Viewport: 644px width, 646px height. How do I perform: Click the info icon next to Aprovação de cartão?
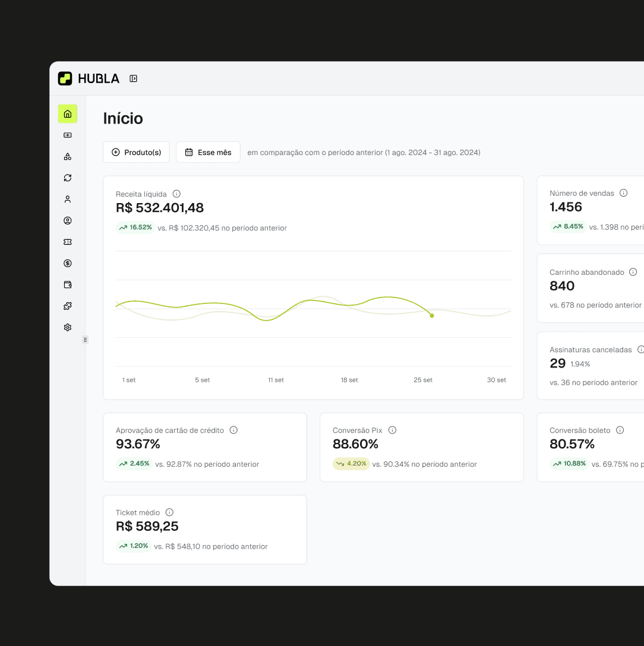[233, 430]
